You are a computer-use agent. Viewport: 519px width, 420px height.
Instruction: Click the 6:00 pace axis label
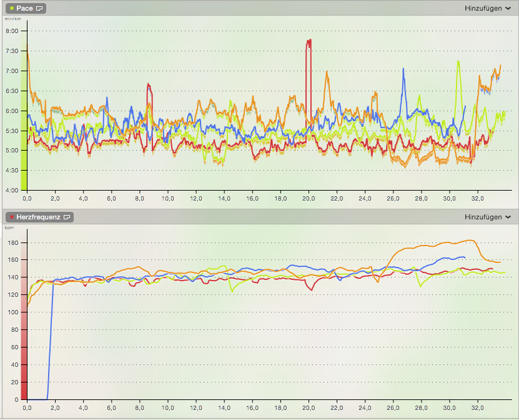(x=12, y=111)
